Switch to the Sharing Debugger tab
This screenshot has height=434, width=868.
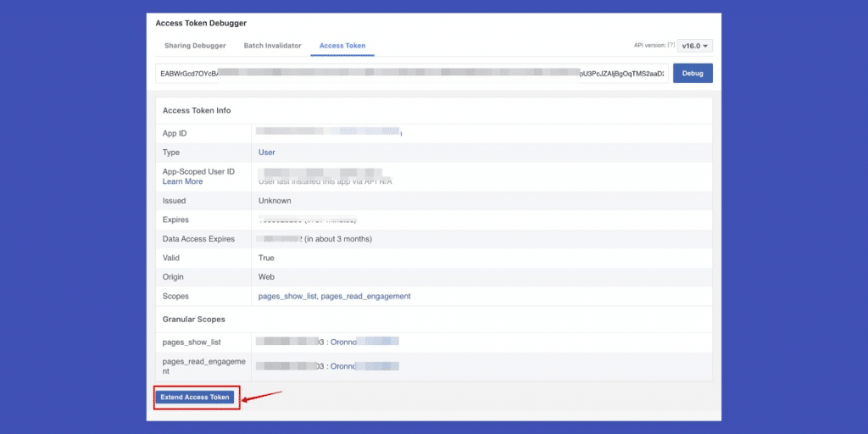(x=195, y=46)
